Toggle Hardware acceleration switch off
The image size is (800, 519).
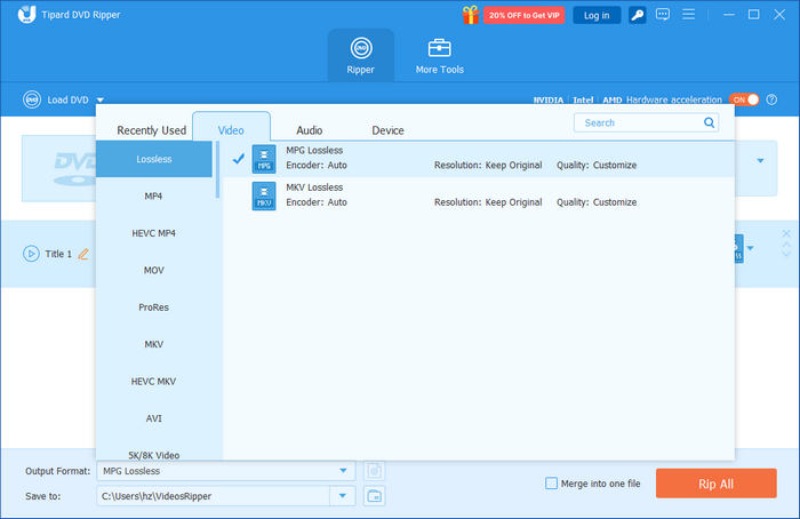coord(744,100)
